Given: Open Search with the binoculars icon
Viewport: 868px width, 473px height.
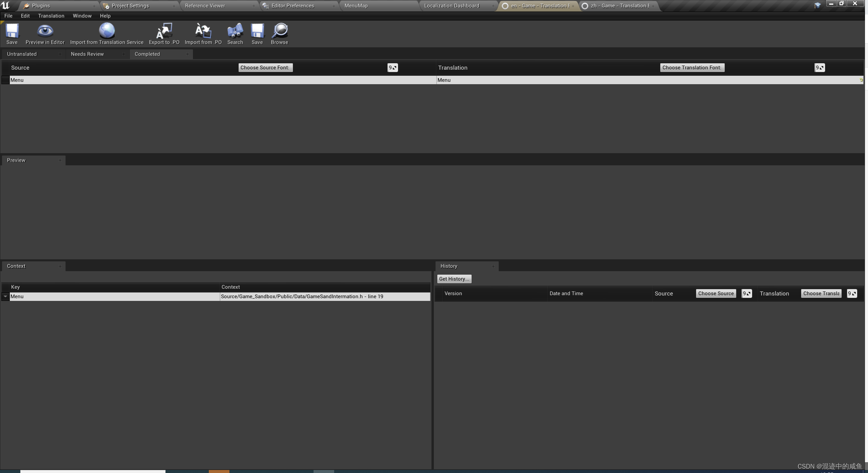Looking at the screenshot, I should (235, 31).
